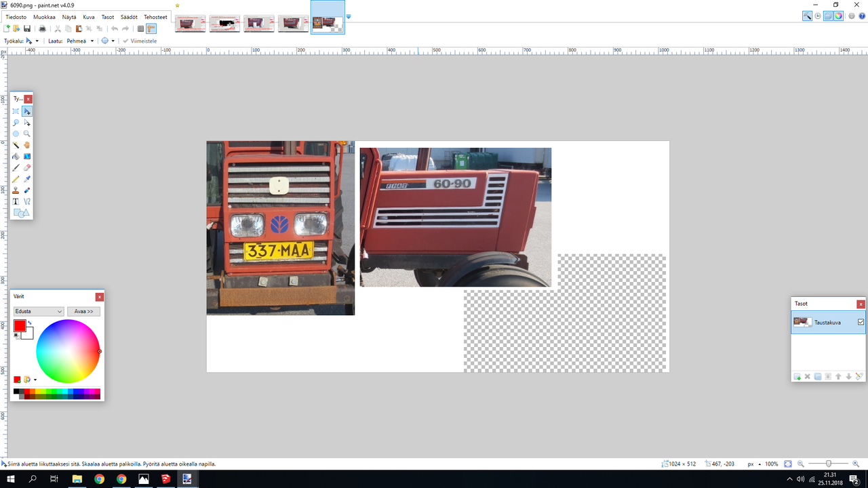This screenshot has height=488, width=868.
Task: Toggle Colors window visibility
Action: pyautogui.click(x=839, y=16)
